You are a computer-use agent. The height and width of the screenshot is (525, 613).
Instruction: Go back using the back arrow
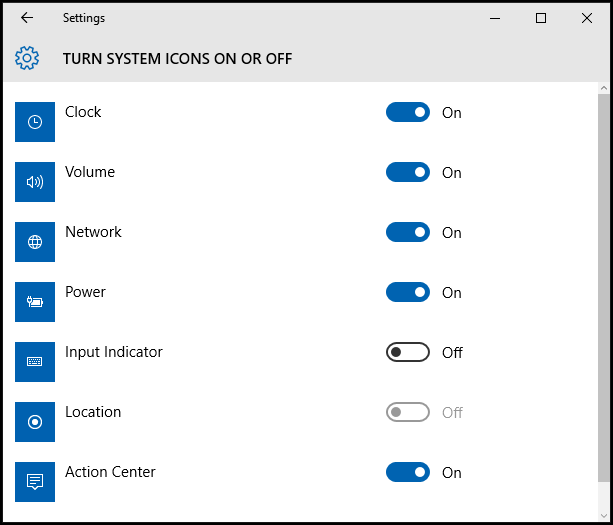pos(27,18)
